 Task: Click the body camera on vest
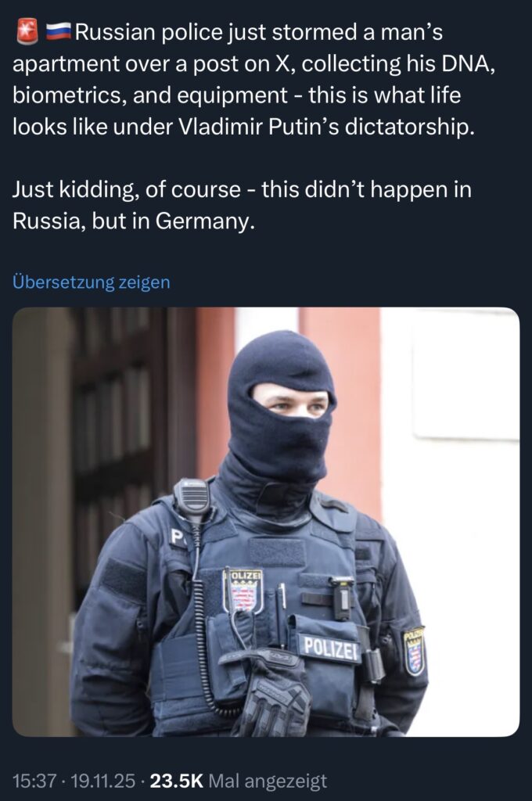(341, 597)
